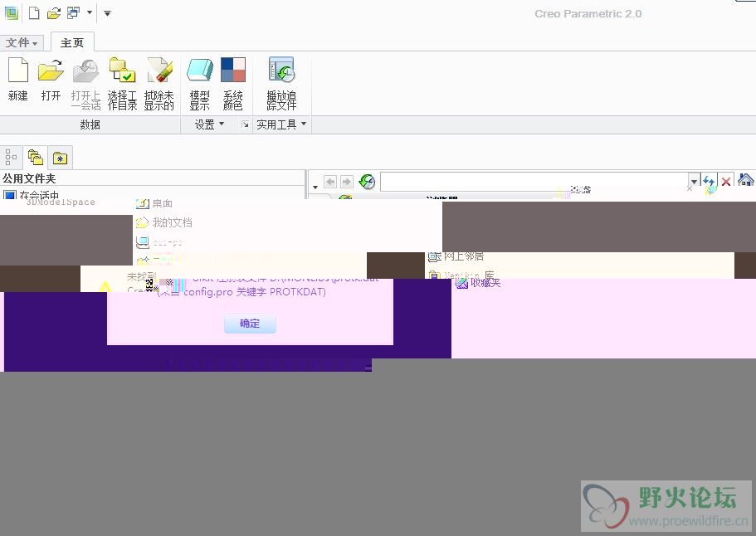The width and height of the screenshot is (756, 536).
Task: Select 网上邻居 in folder list
Action: coord(456,256)
